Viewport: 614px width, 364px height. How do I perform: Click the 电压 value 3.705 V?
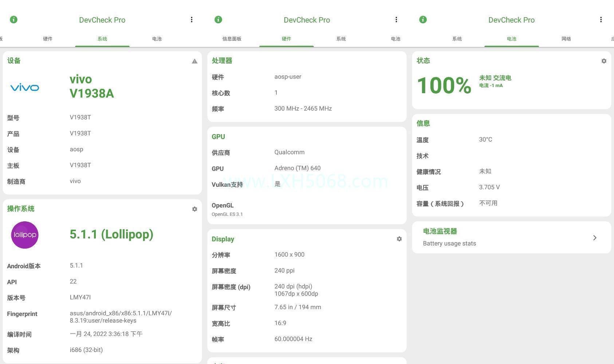[x=489, y=187]
